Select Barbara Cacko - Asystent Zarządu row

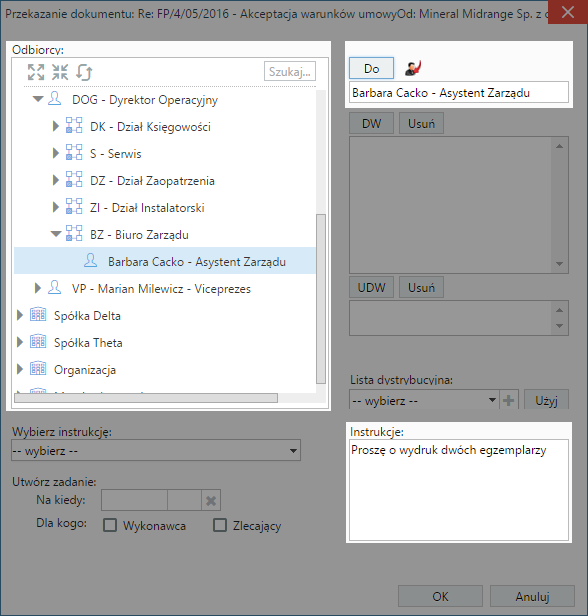[165, 261]
